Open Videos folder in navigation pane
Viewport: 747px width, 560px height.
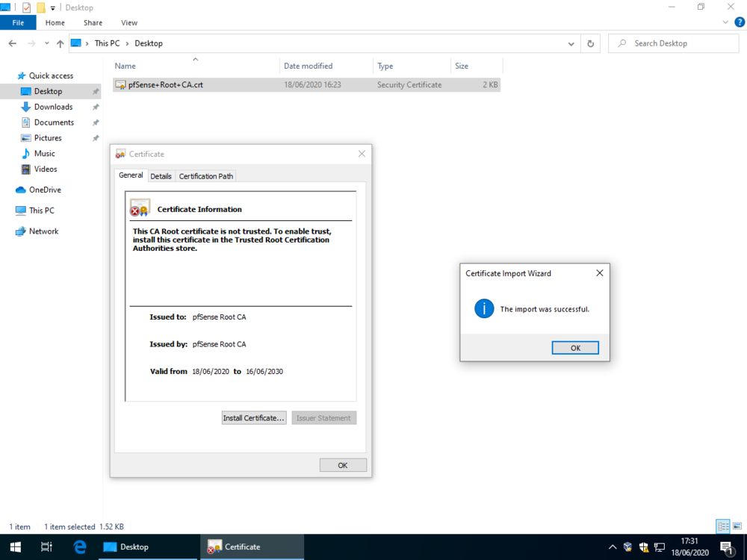[x=46, y=169]
